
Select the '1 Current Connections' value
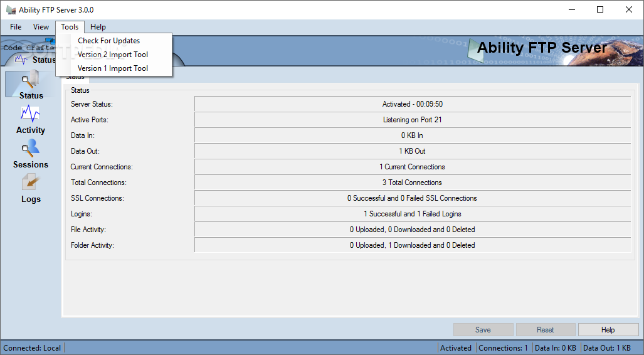(x=413, y=167)
